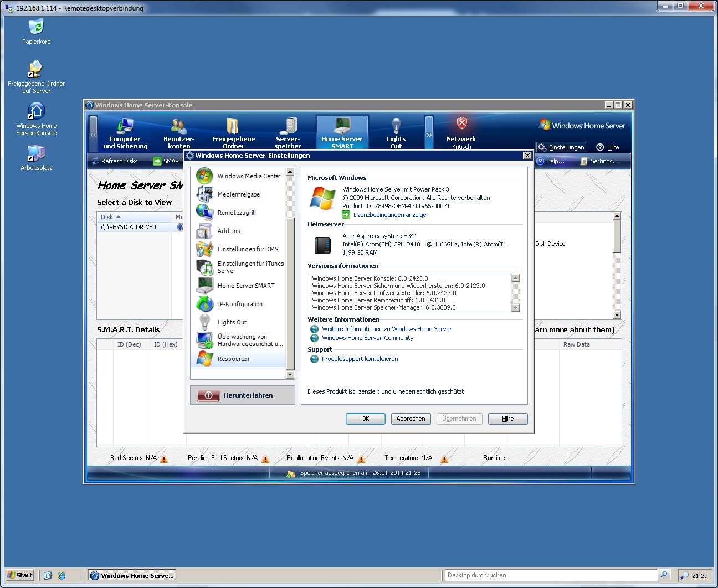718x588 pixels.
Task: Click Temperature warning icon
Action: coord(444,458)
